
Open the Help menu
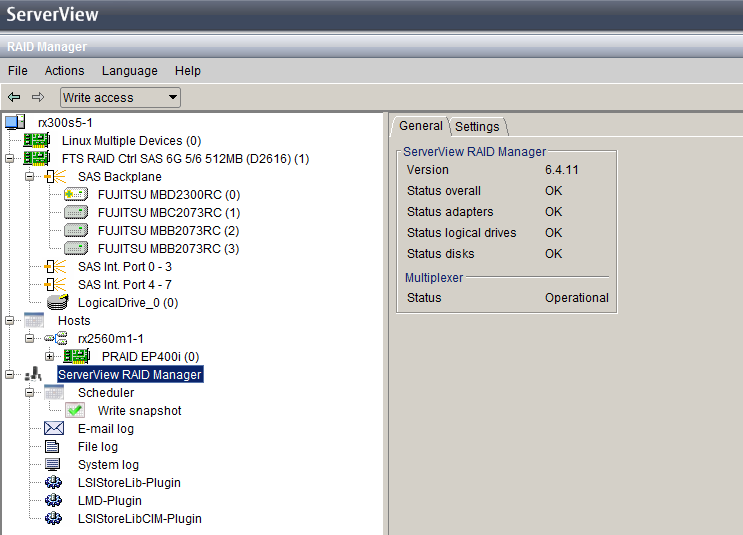(188, 71)
